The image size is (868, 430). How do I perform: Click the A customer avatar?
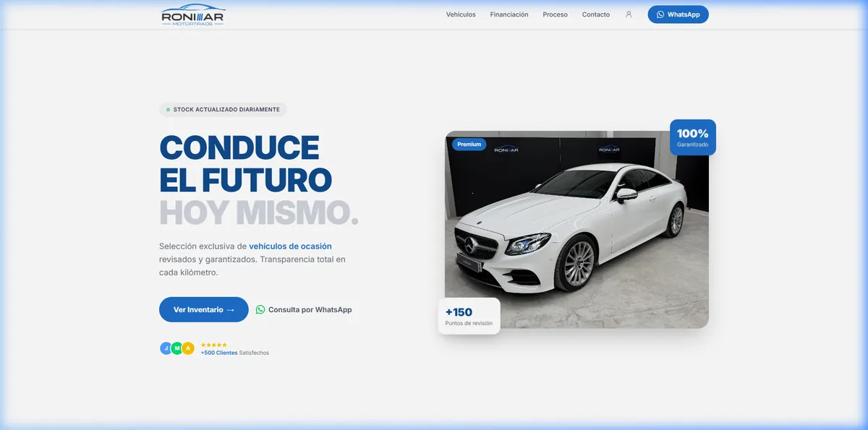click(x=188, y=348)
